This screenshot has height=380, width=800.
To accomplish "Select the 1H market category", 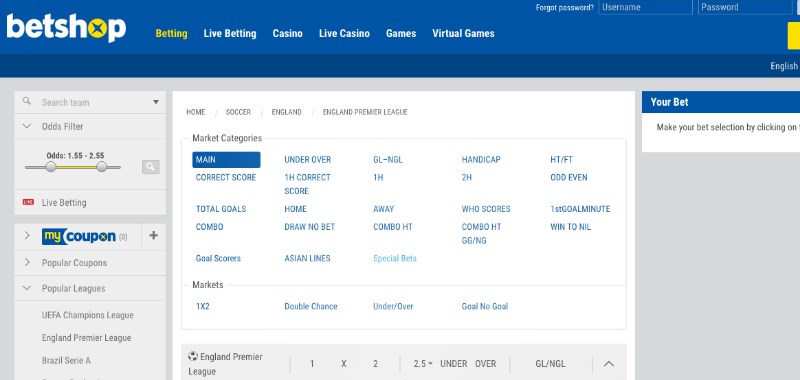I will pyautogui.click(x=378, y=178).
